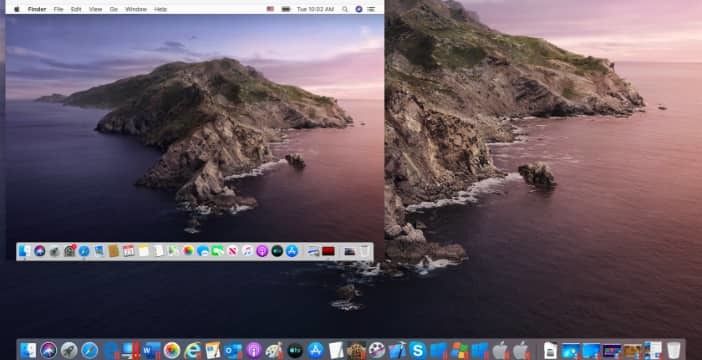The height and width of the screenshot is (360, 702).
Task: Open Apple TV in the dark bottom dock
Action: (x=295, y=350)
